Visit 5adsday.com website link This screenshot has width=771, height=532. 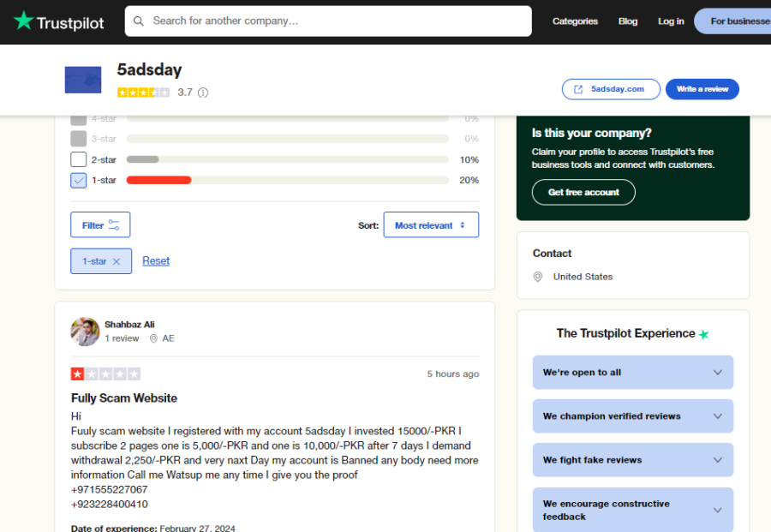pyautogui.click(x=611, y=89)
